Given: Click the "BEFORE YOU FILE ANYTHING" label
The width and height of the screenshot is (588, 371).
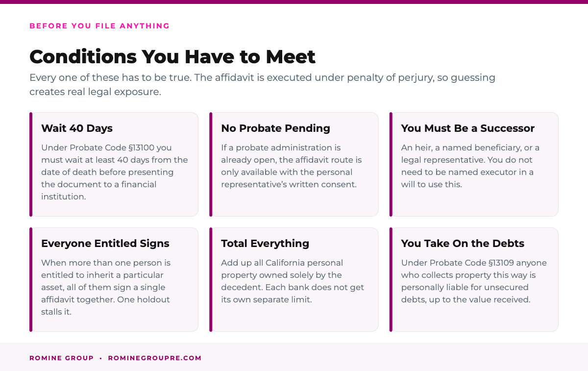Looking at the screenshot, I should click(x=99, y=26).
